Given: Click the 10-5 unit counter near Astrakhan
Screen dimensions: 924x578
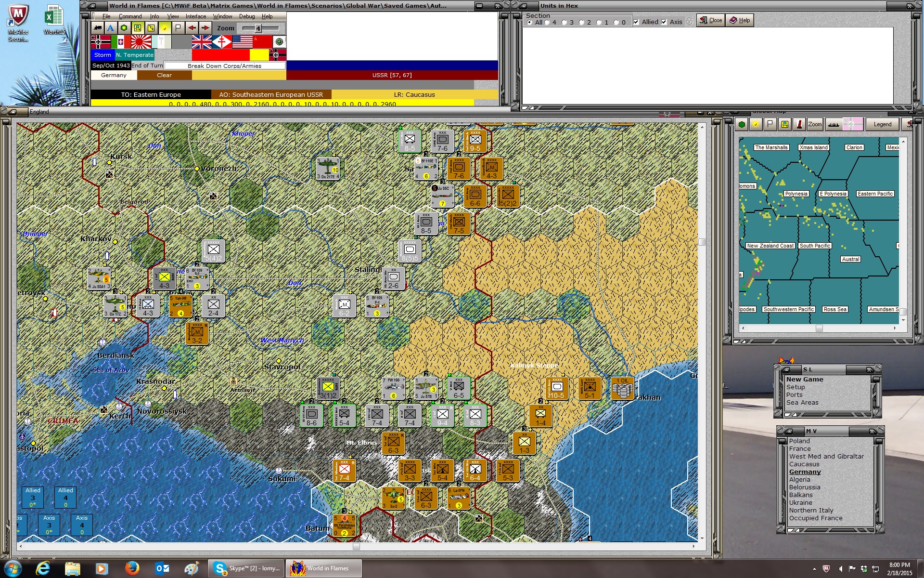Looking at the screenshot, I should coord(557,388).
